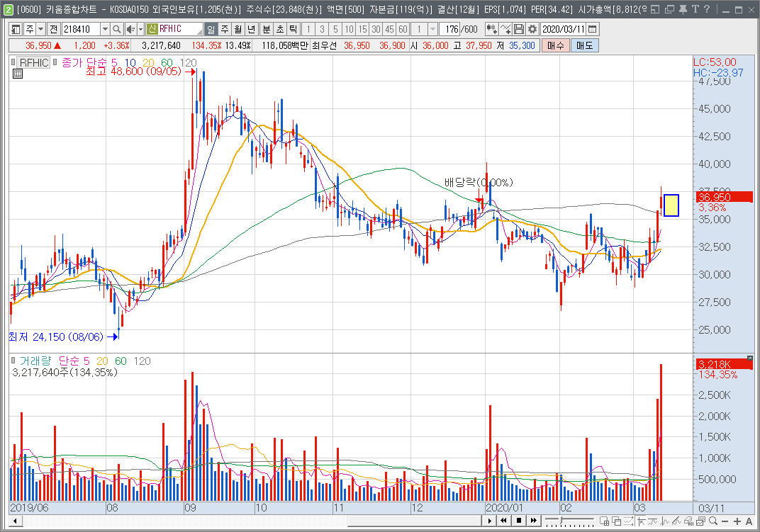
Task: Click the pin window icon in title bar
Action: 683,9
